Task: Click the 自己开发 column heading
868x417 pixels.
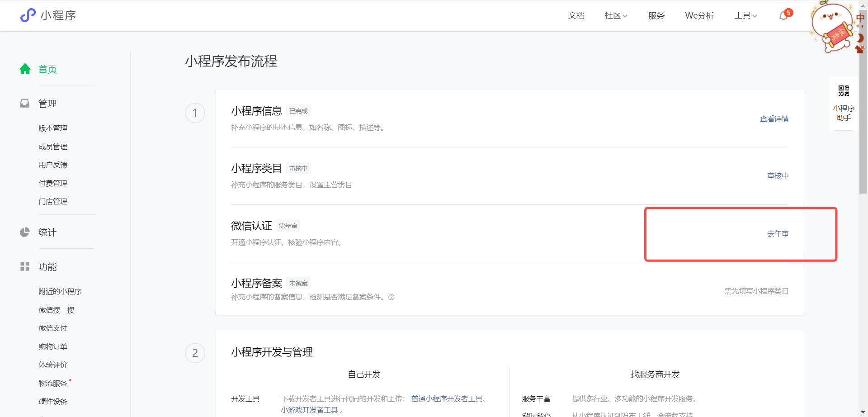Action: tap(364, 374)
